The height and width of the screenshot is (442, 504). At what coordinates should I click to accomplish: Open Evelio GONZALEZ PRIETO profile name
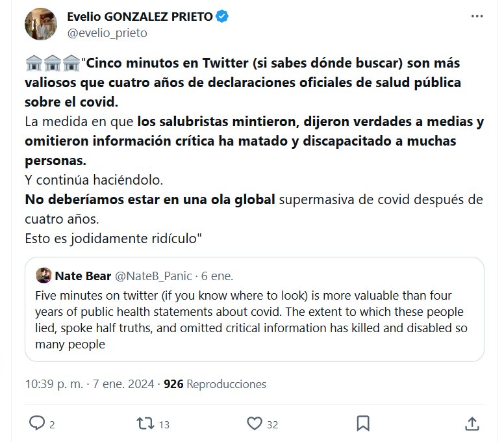(x=140, y=18)
